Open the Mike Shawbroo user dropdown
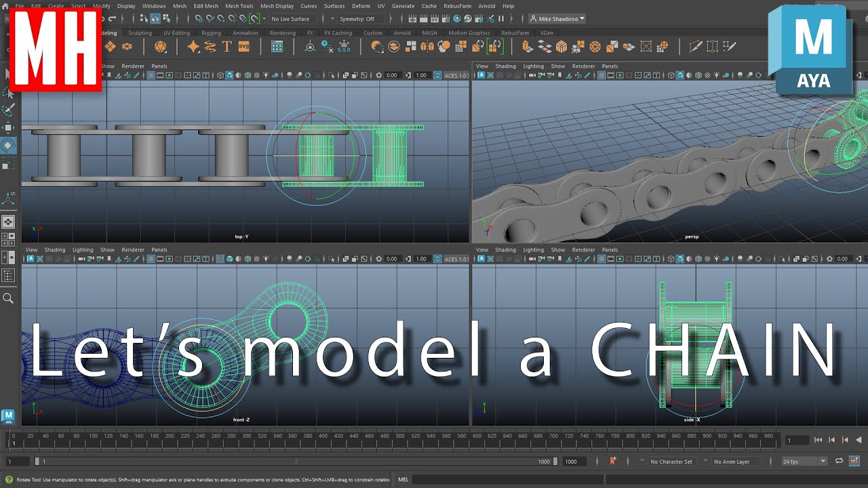This screenshot has height=488, width=868. (557, 19)
